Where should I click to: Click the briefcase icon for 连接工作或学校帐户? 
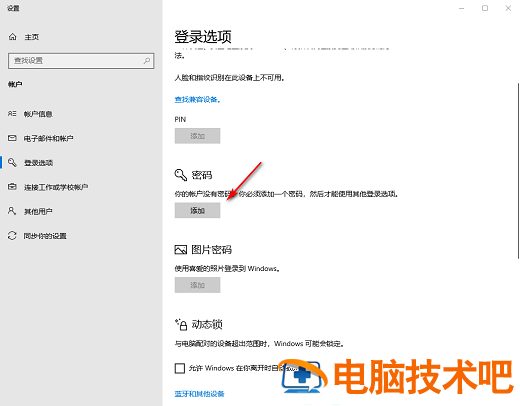coord(12,187)
